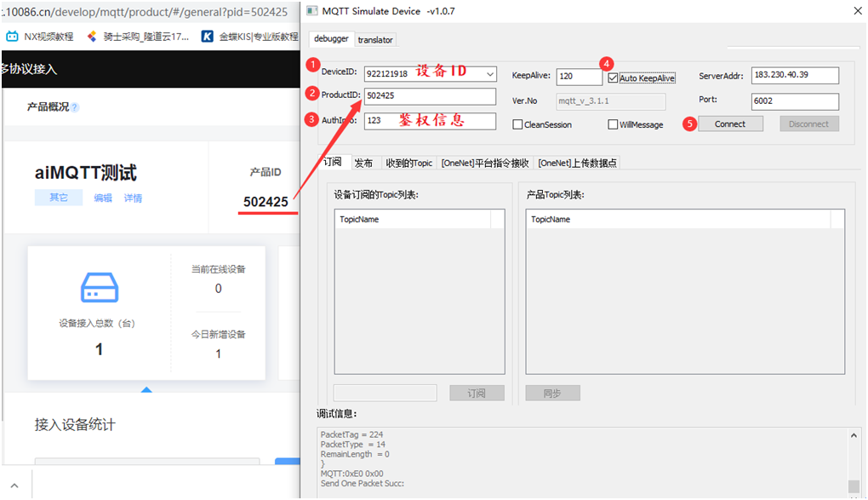Open the 详情 link under aiMQTT测试
This screenshot has width=868, height=500.
click(x=133, y=198)
